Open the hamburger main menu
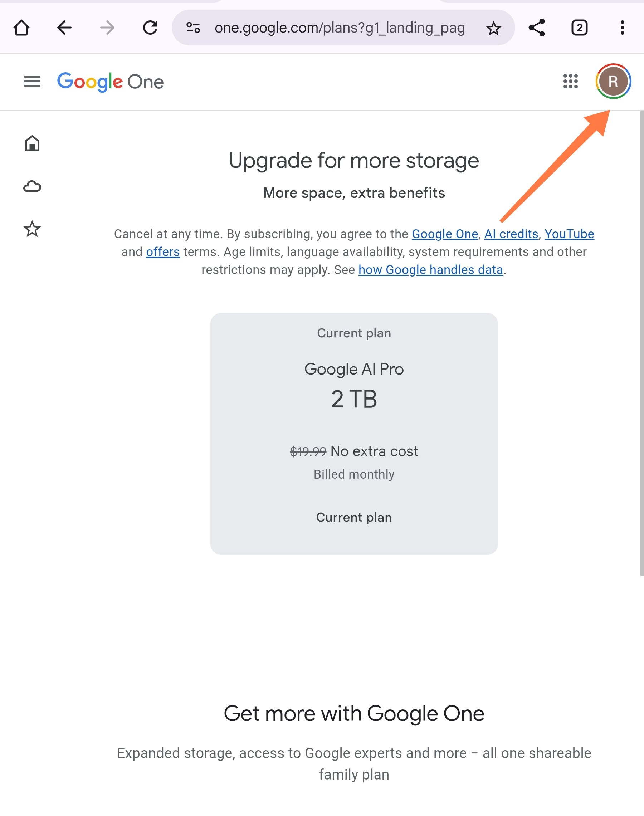Screen dimensions: 644x816 (x=32, y=82)
